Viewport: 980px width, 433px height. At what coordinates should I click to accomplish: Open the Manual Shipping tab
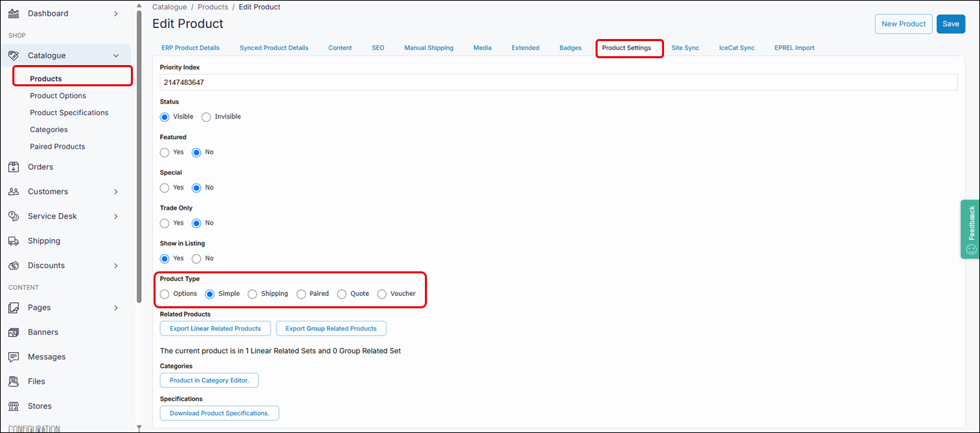[428, 48]
